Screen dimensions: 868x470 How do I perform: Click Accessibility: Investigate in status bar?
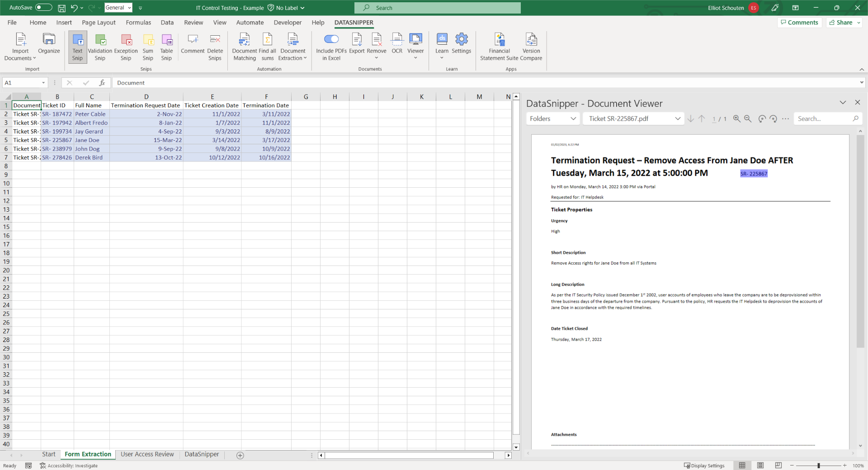click(69, 465)
